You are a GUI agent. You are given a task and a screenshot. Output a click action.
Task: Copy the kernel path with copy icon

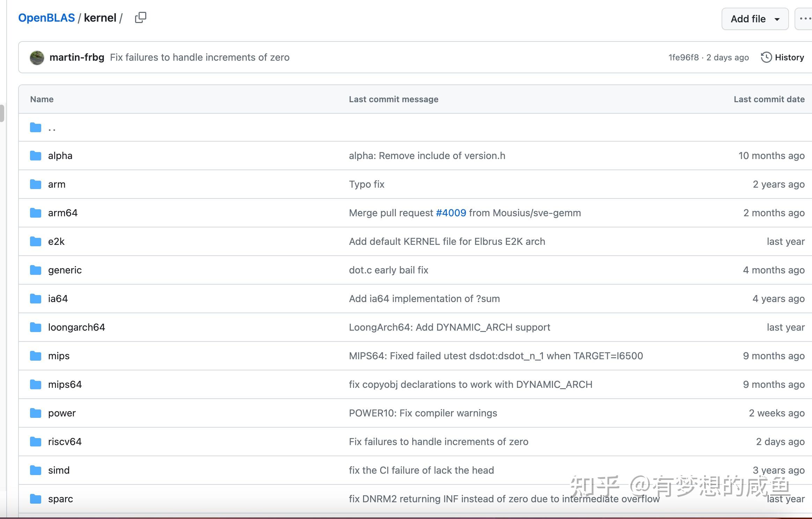point(140,17)
